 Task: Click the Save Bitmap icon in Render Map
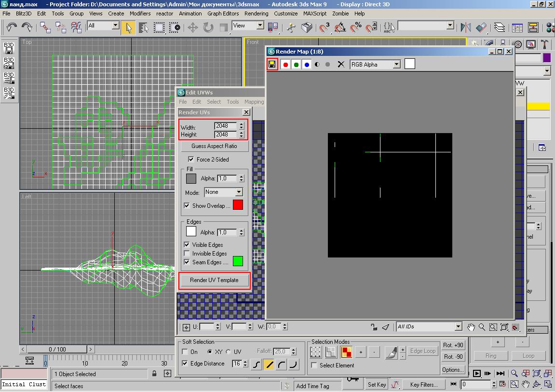(x=272, y=64)
